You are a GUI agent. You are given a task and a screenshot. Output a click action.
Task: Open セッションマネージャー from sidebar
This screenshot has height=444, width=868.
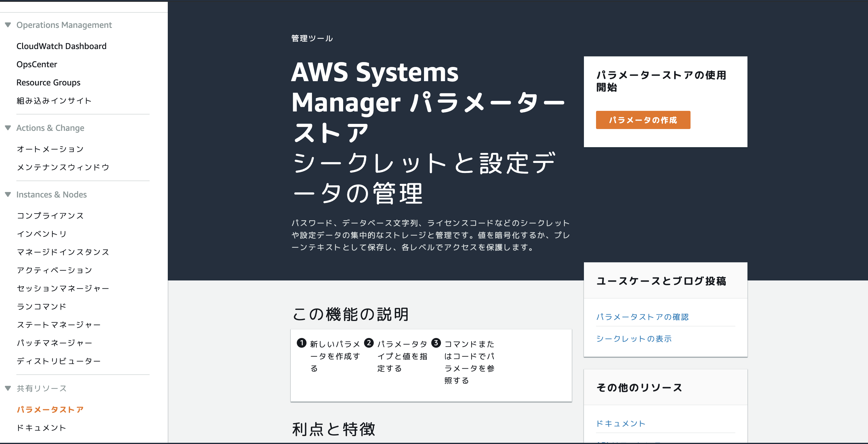[63, 288]
